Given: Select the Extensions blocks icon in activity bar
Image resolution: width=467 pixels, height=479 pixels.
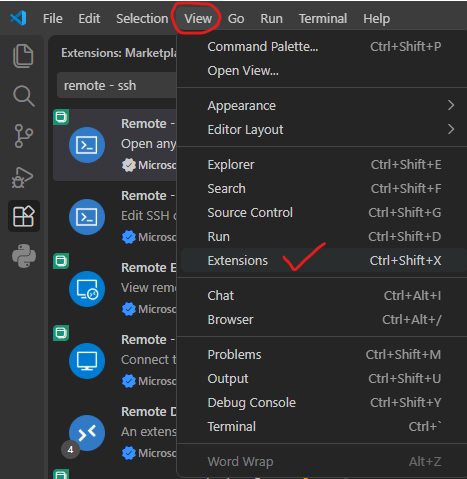Looking at the screenshot, I should (24, 216).
